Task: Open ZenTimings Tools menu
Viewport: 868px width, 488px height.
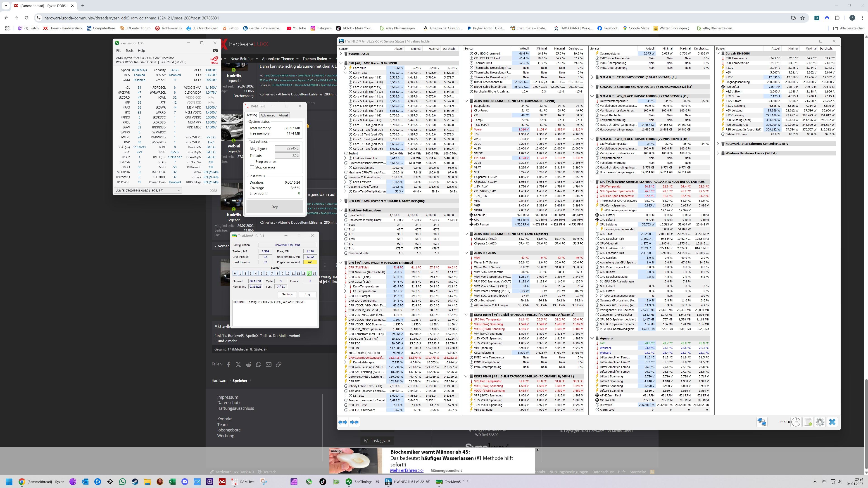Action: [x=129, y=50]
